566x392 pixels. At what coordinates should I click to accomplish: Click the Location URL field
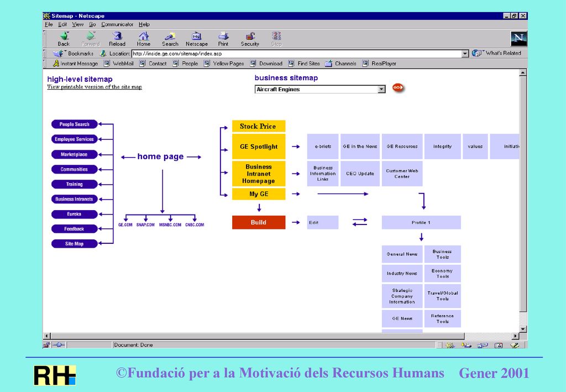coord(297,54)
